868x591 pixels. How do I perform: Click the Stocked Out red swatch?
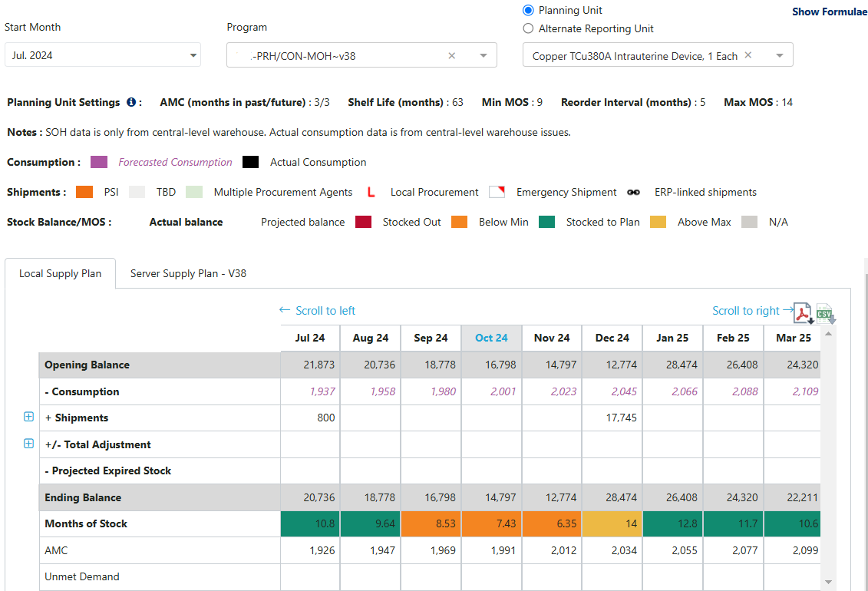(363, 222)
